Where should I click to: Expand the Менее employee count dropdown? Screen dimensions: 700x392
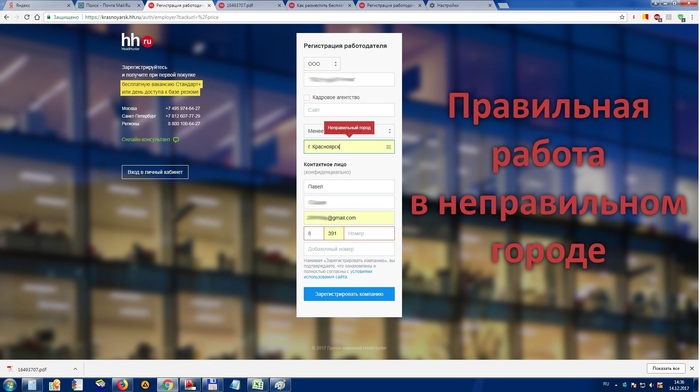click(x=349, y=131)
